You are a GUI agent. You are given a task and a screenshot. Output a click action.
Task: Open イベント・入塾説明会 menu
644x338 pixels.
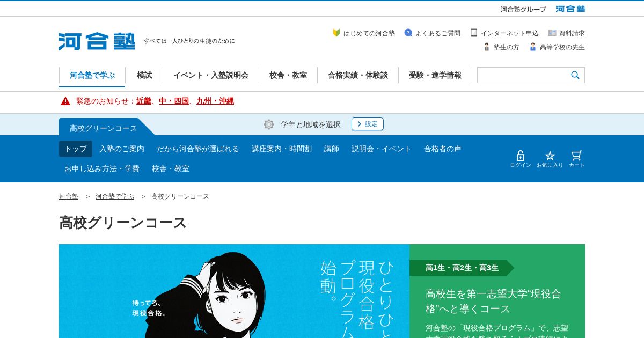211,75
